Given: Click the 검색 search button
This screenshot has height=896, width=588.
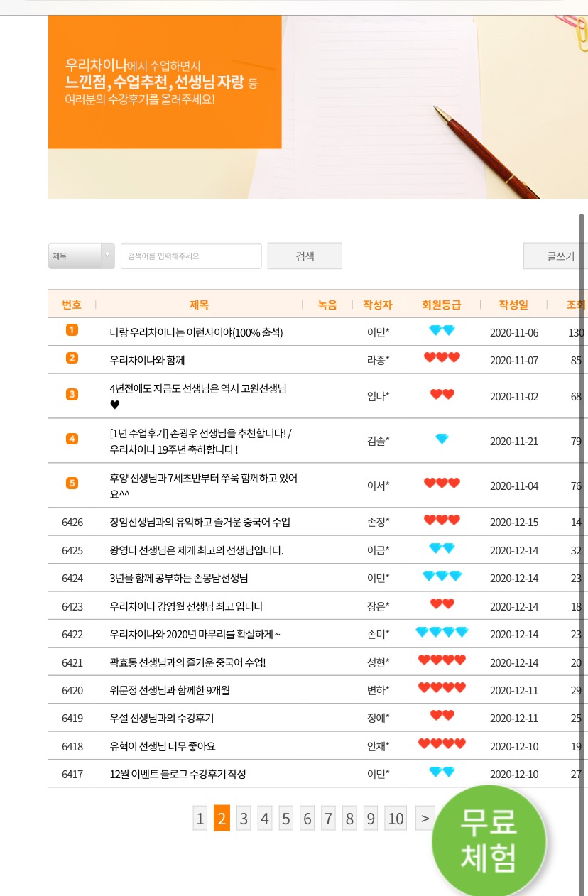Looking at the screenshot, I should coord(305,256).
